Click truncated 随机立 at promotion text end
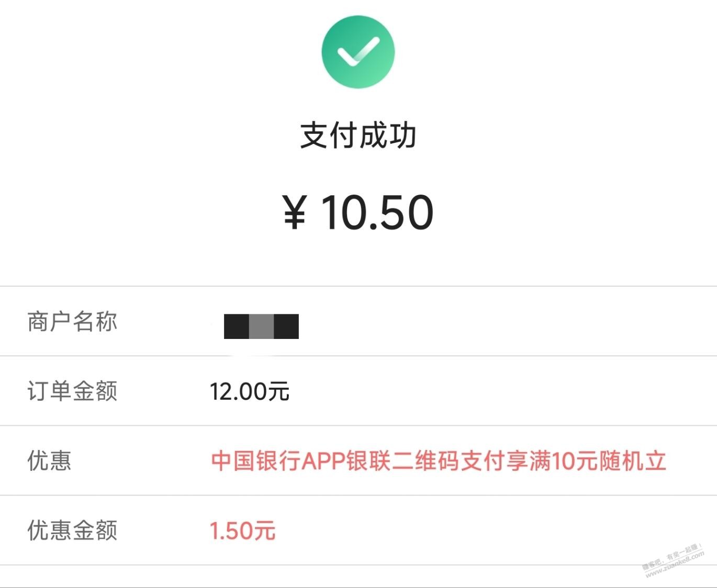Screen dimensions: 717x588 coord(633,461)
